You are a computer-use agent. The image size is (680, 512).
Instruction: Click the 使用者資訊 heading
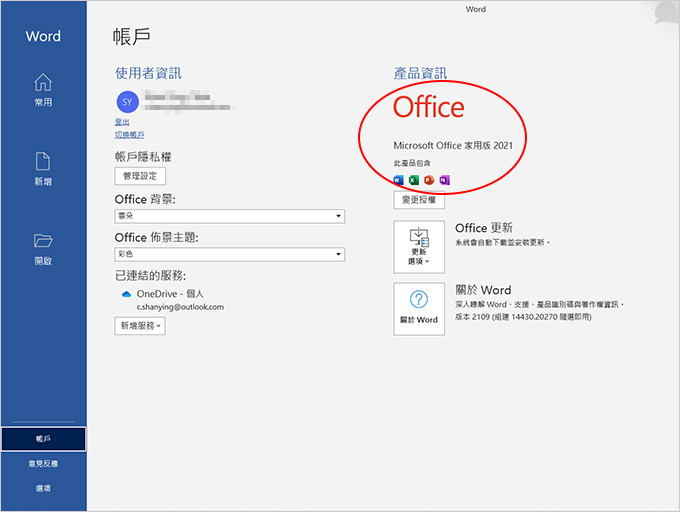coord(148,73)
